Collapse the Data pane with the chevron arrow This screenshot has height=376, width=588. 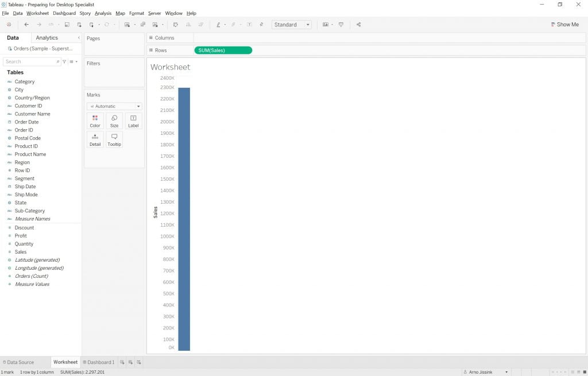point(79,38)
